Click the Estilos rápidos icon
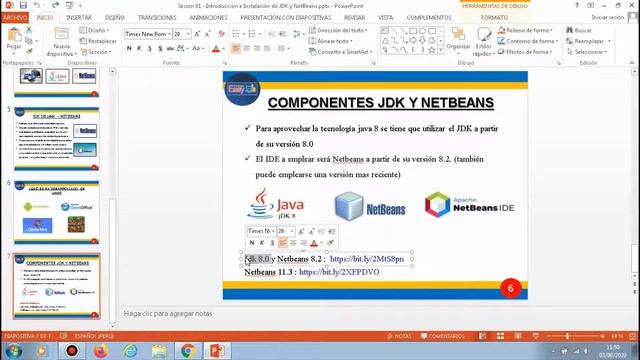The image size is (640, 360). point(484,35)
